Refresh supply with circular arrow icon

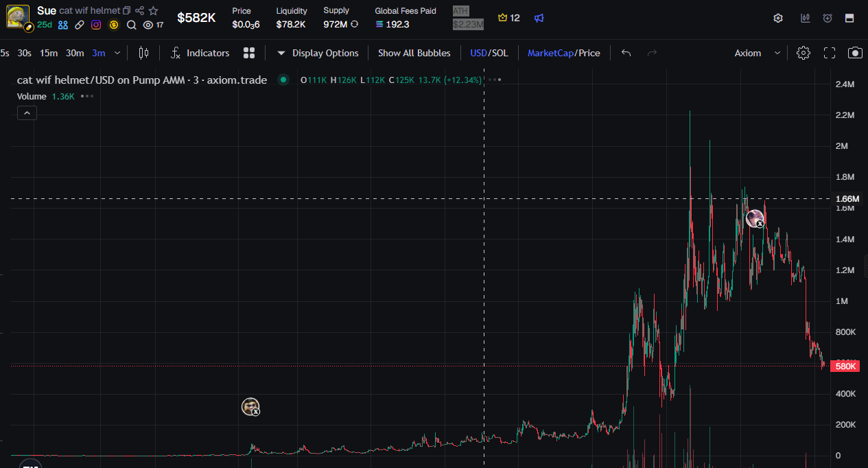click(x=354, y=24)
